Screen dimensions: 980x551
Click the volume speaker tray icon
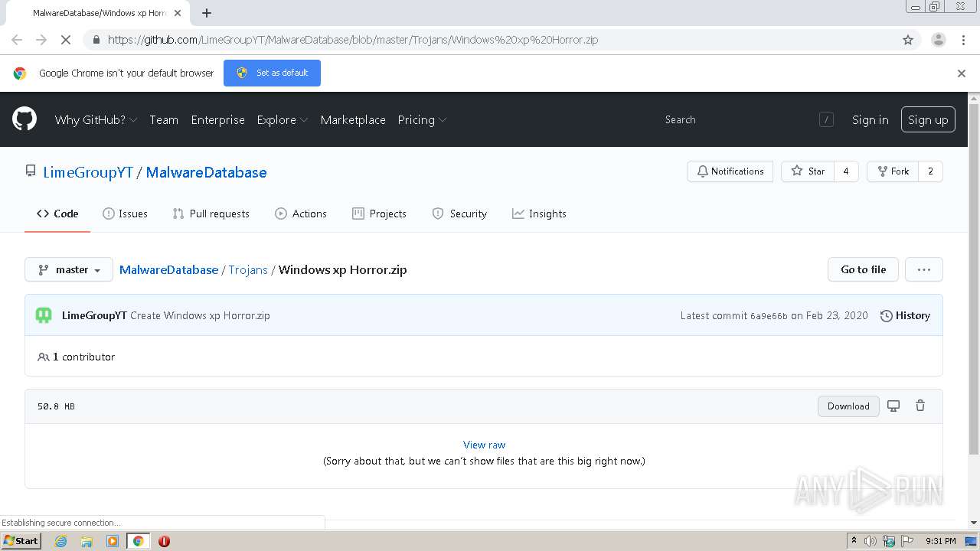(x=871, y=541)
